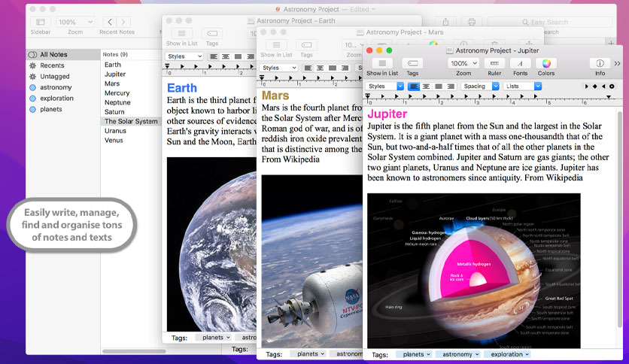Open the Styles dropdown in Mars window
Screen dimensions: 629x364
pos(278,68)
